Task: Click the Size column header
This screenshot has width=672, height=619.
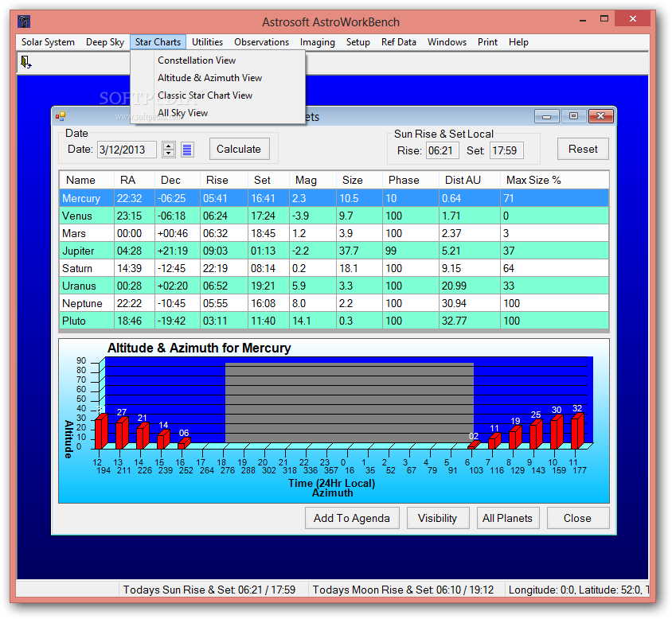Action: pyautogui.click(x=360, y=180)
